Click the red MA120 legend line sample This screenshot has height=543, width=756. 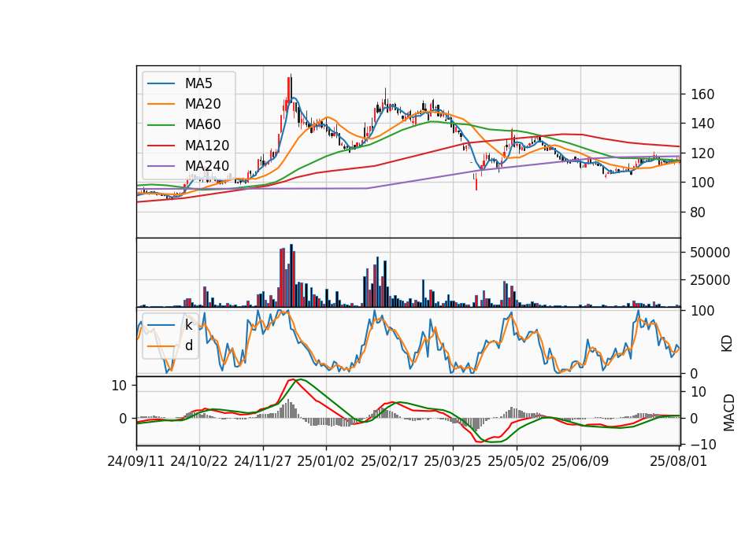coord(161,146)
